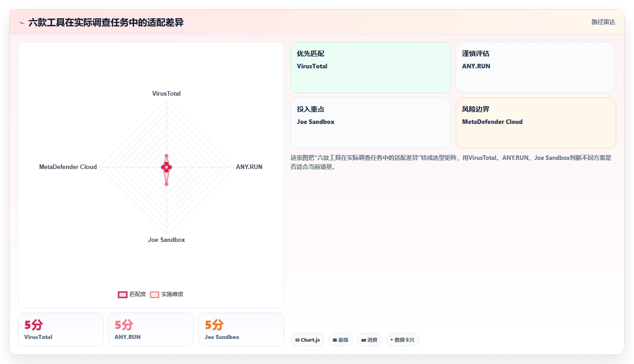Click the 数据卡片 tag chip
Image resolution: width=634 pixels, height=364 pixels.
pyautogui.click(x=402, y=340)
